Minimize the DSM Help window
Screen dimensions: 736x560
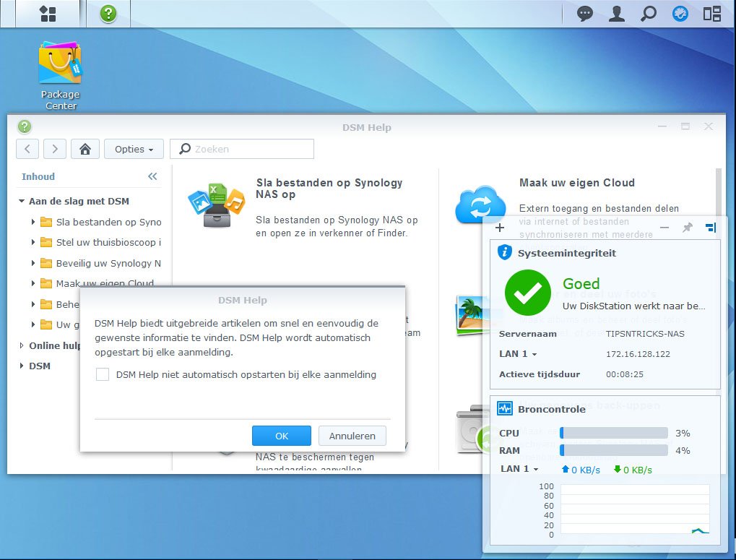[662, 126]
